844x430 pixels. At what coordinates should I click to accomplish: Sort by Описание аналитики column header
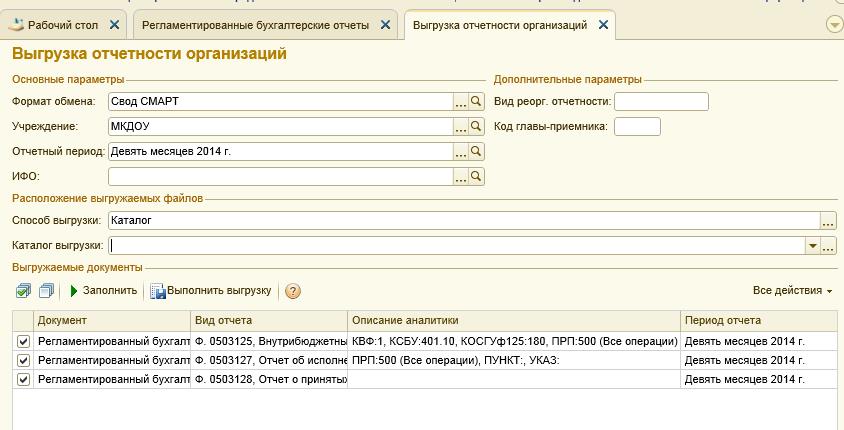[x=514, y=320]
